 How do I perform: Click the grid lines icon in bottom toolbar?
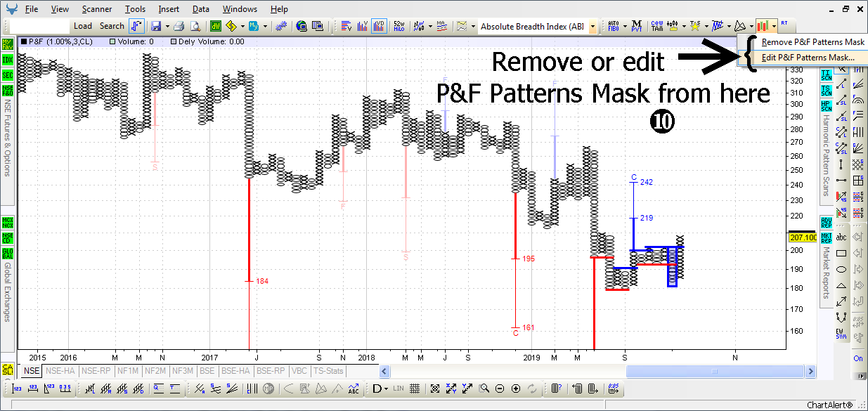point(415,389)
